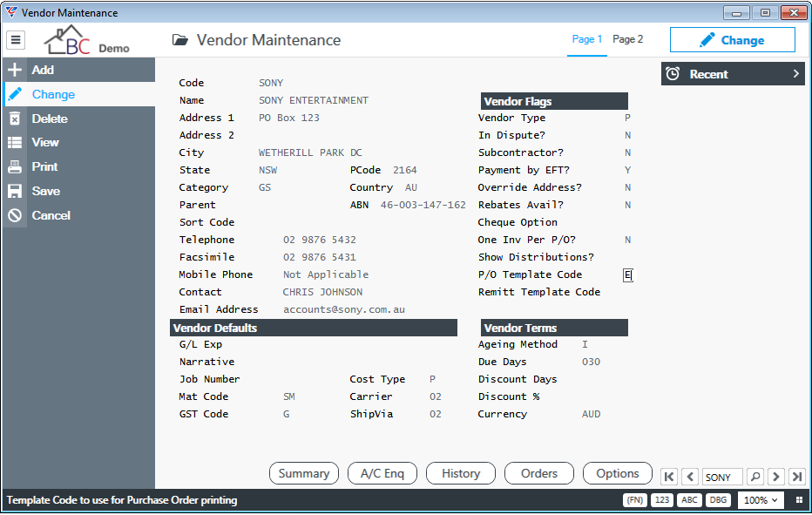
Task: Open the Orders button
Action: point(539,473)
